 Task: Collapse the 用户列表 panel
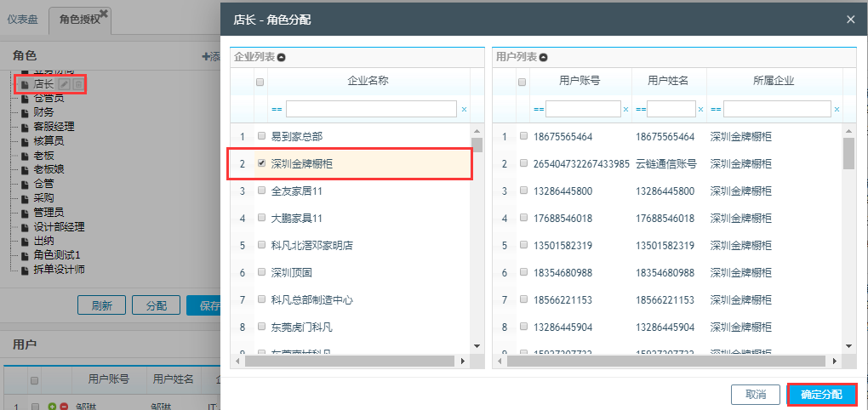tap(543, 57)
